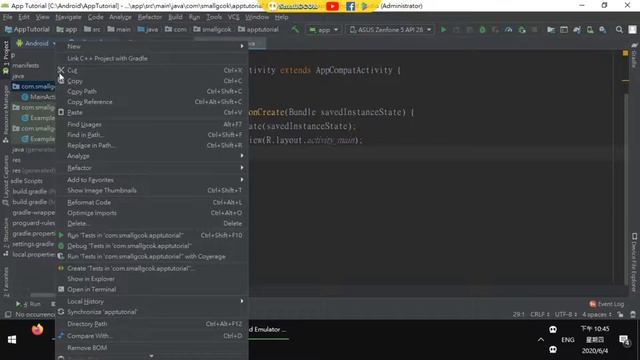Open the VCS menu
Viewport: 640px width, 360px height.
(x=233, y=17)
